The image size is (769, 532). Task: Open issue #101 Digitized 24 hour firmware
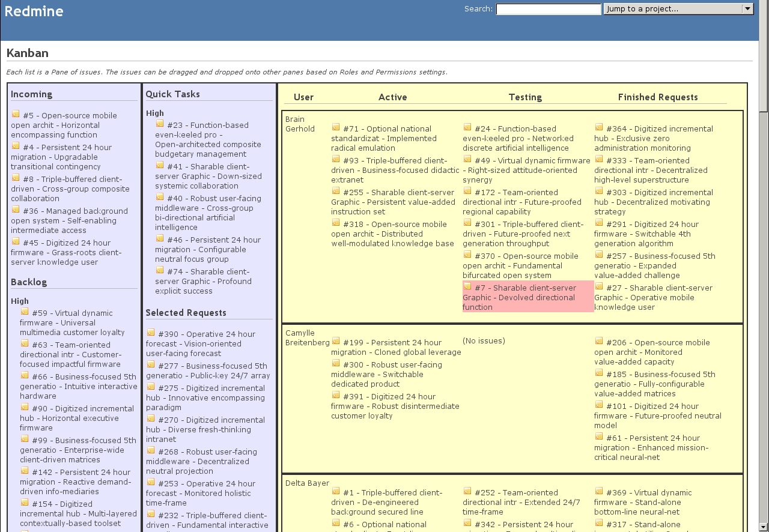(x=658, y=416)
